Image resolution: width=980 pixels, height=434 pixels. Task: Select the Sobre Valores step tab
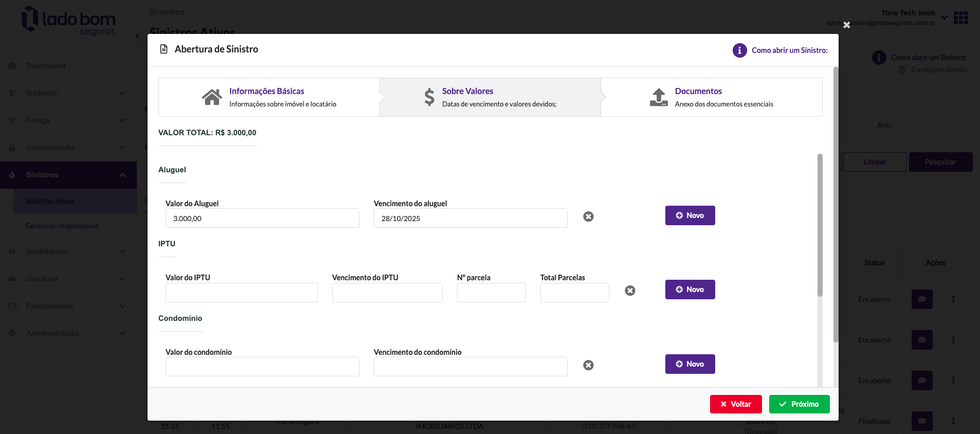[x=490, y=97]
